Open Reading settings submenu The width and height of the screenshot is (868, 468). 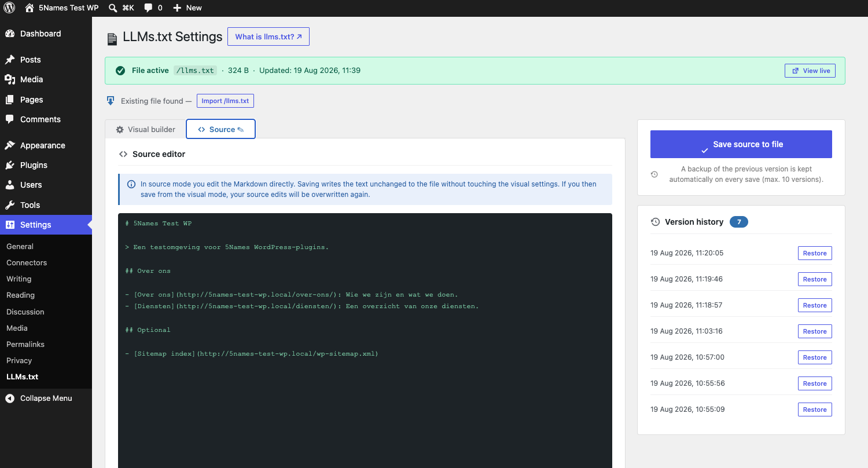20,295
